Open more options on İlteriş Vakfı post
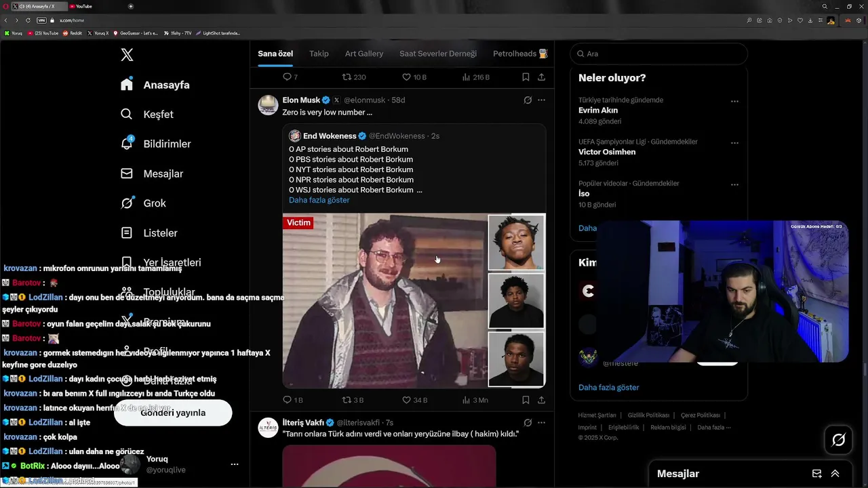868x488 pixels. tap(541, 422)
